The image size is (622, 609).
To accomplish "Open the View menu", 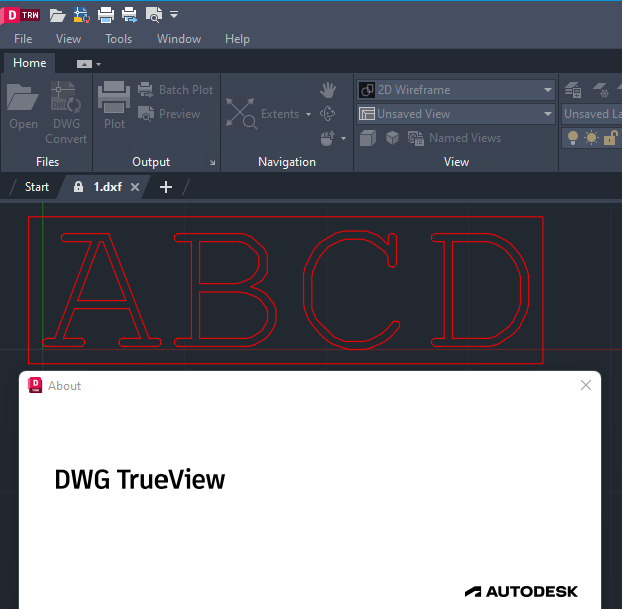I will [68, 39].
